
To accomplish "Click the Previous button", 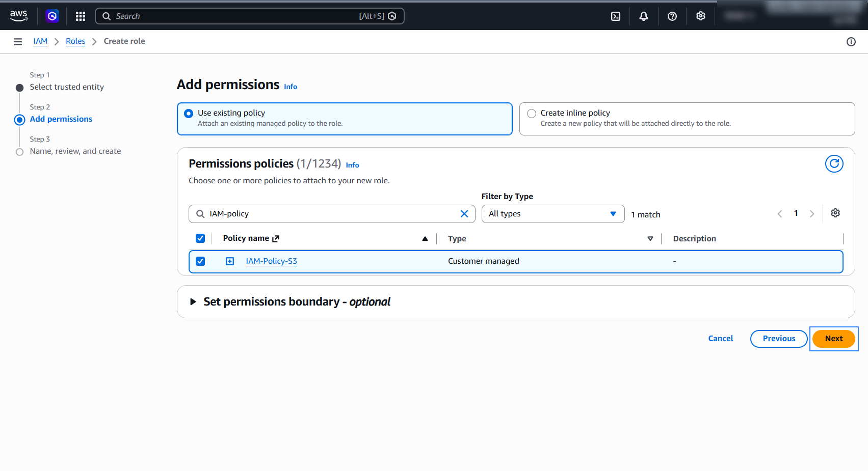I will coord(779,339).
